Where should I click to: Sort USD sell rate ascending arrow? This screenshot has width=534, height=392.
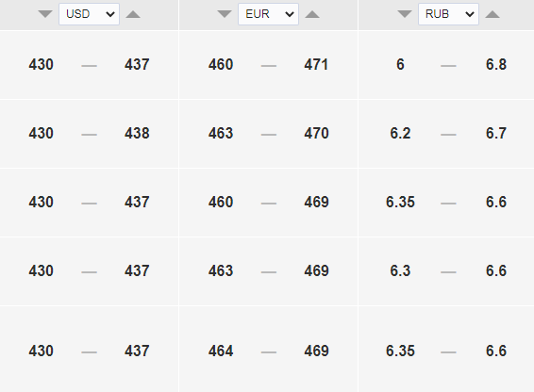point(133,14)
